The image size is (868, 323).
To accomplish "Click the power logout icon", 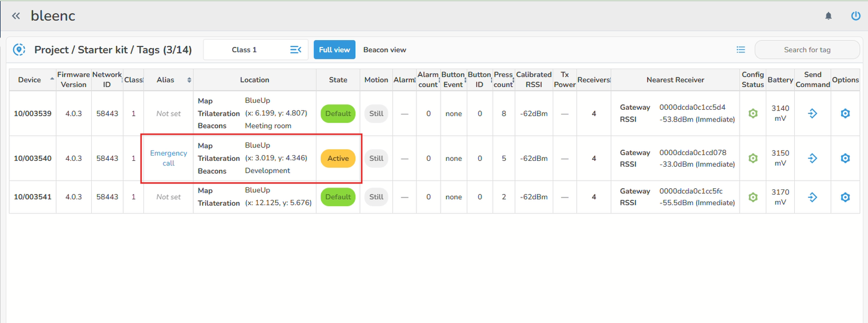I will (855, 16).
